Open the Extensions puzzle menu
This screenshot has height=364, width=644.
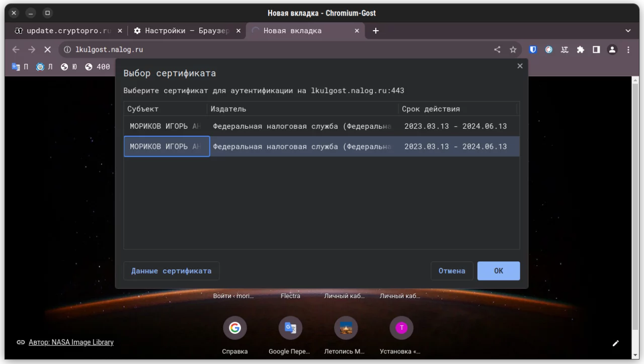point(581,50)
